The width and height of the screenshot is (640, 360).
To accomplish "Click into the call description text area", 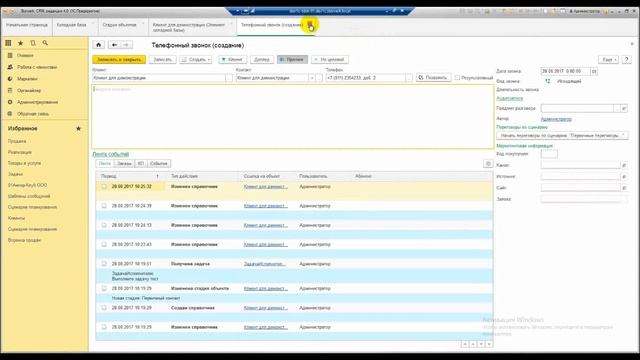I will coord(293,117).
